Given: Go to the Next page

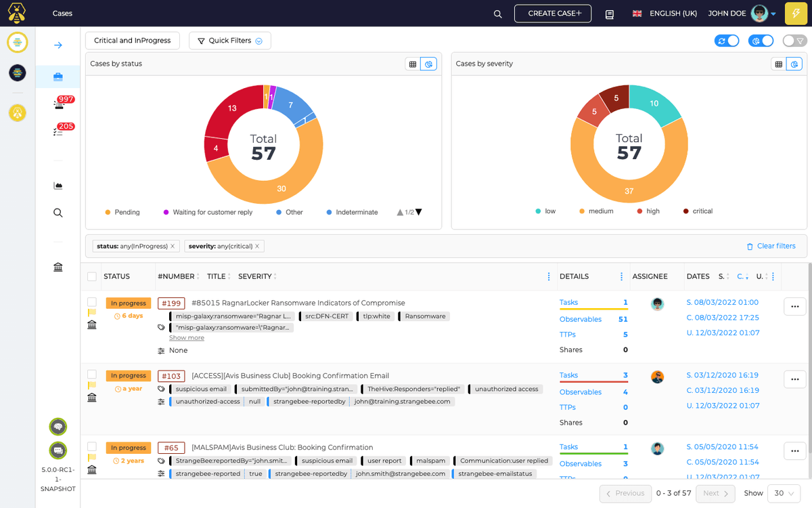Looking at the screenshot, I should (715, 493).
